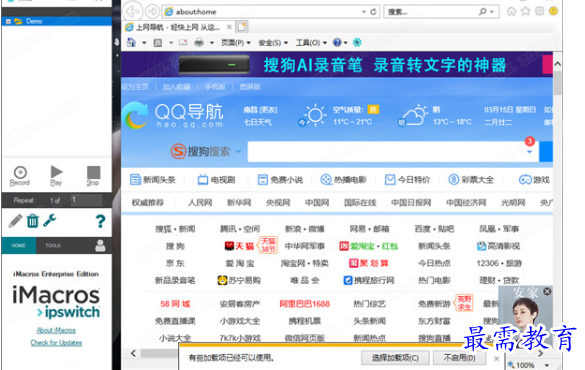Open 电视剧 category

point(216,180)
